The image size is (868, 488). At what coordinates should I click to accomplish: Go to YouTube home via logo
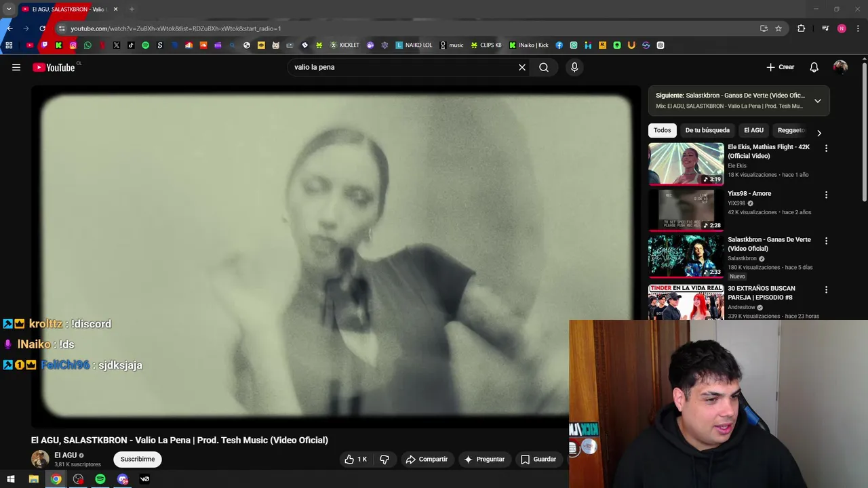point(54,67)
